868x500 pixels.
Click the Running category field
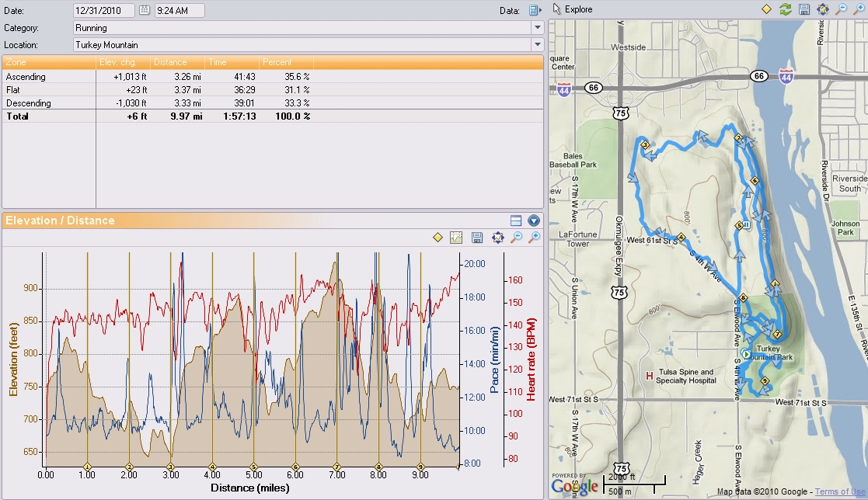302,28
